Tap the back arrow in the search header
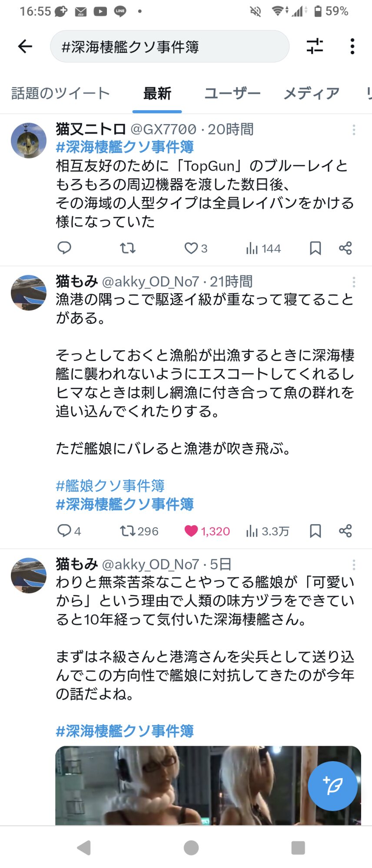 pos(25,46)
